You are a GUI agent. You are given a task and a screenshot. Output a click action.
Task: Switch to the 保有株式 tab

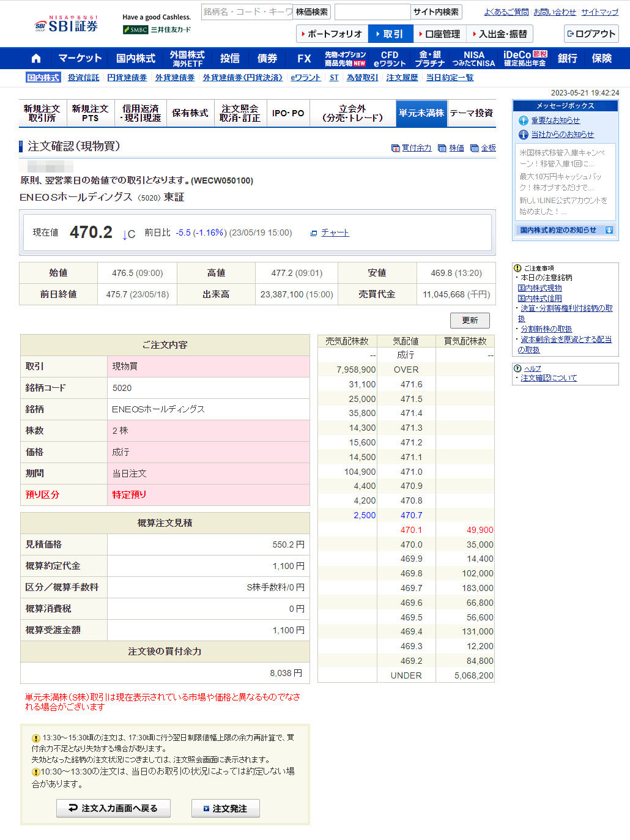click(190, 113)
